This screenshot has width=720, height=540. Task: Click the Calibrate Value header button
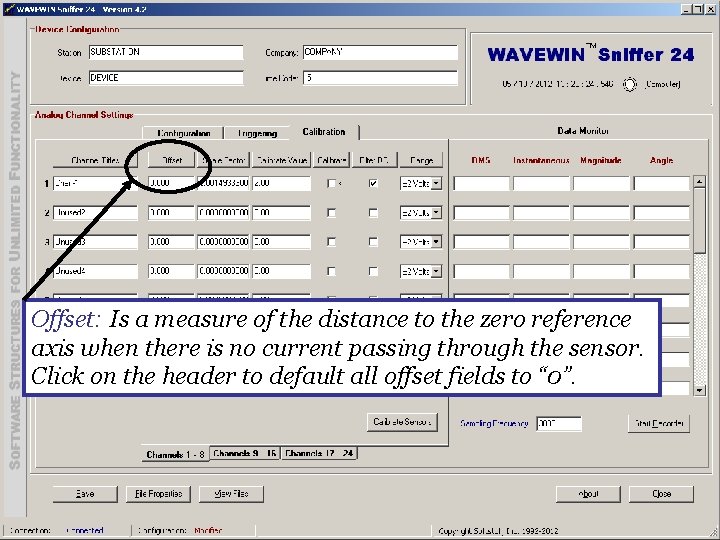(x=281, y=160)
